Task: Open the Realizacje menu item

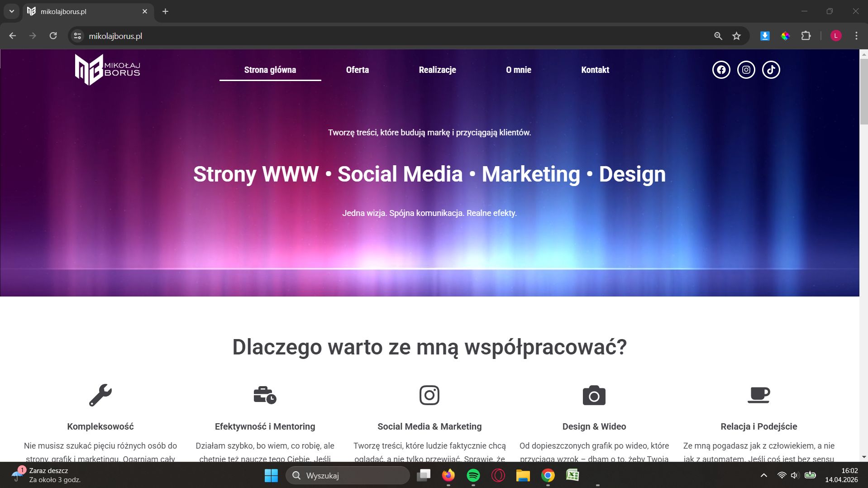Action: click(x=437, y=70)
